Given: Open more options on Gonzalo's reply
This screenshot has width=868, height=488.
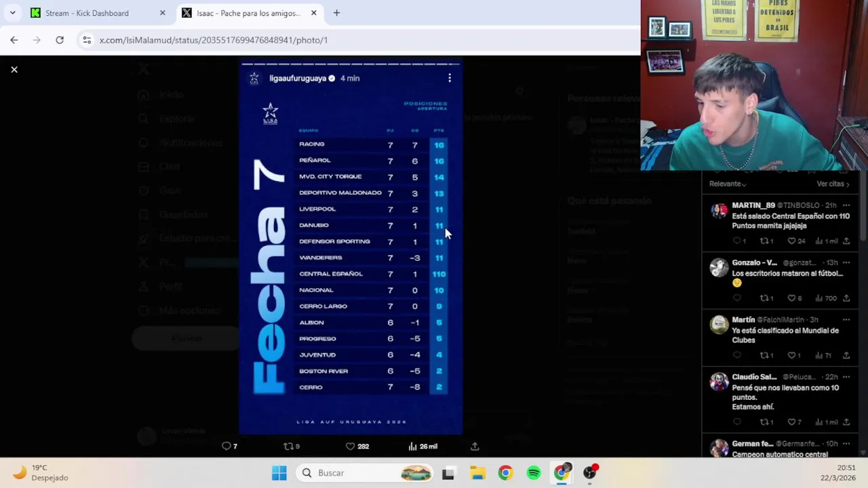Looking at the screenshot, I should click(x=846, y=263).
